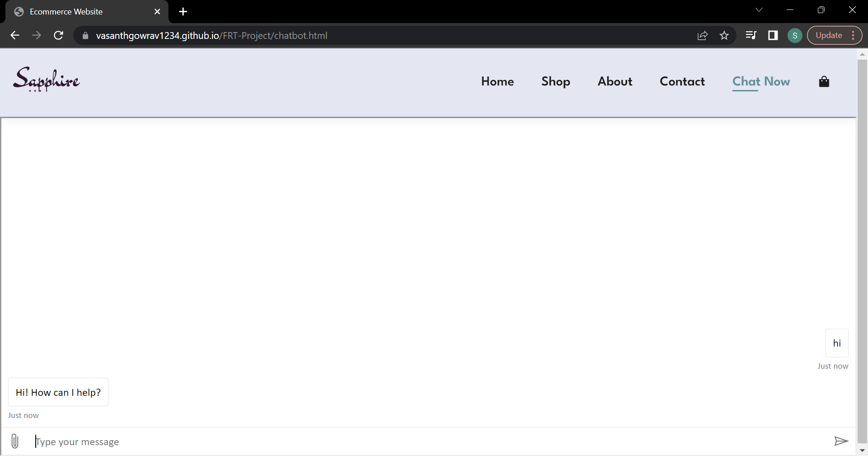Open a new browser tab
This screenshot has height=456, width=868.
pos(183,11)
